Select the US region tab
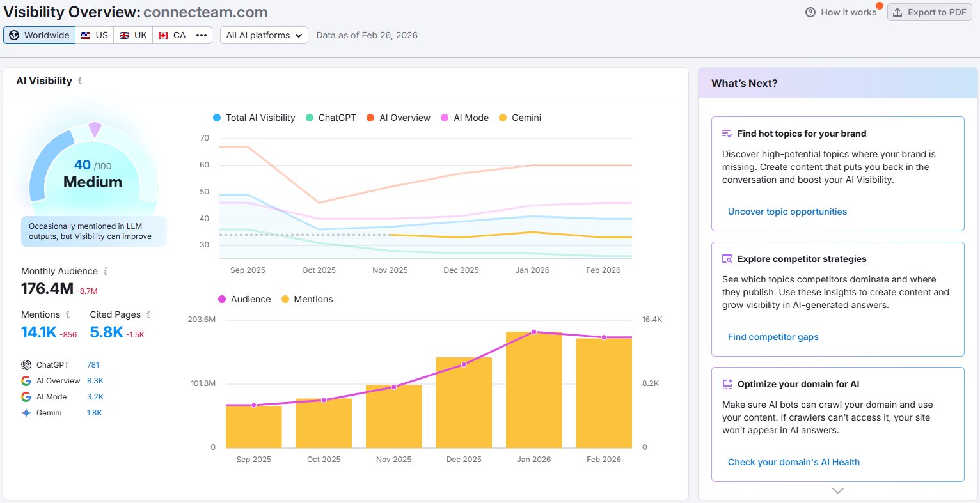The image size is (980, 503). pyautogui.click(x=95, y=35)
